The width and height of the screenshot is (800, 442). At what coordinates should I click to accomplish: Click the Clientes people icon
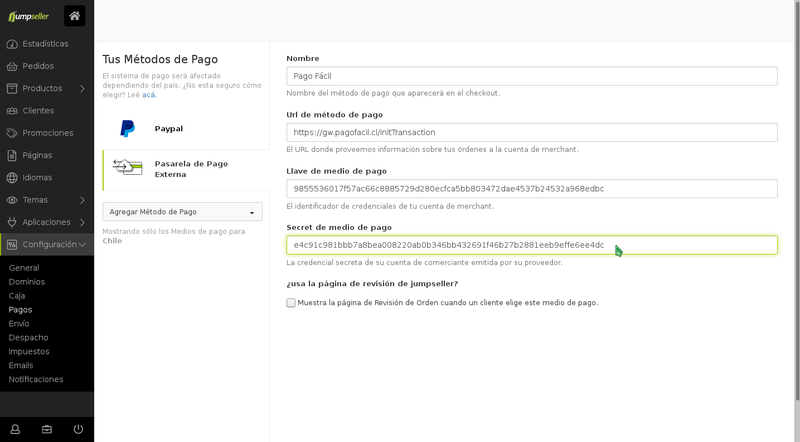tap(12, 111)
